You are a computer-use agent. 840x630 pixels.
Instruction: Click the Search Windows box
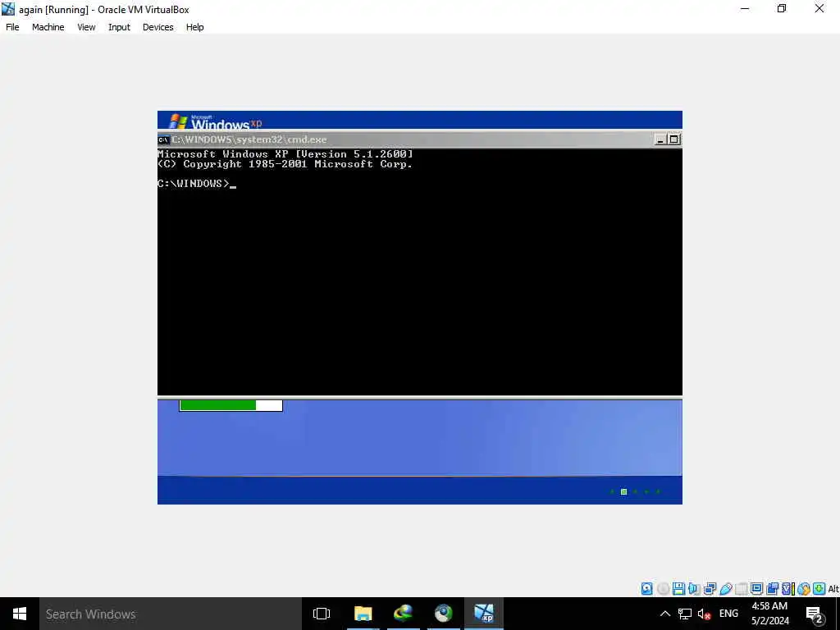[171, 614]
